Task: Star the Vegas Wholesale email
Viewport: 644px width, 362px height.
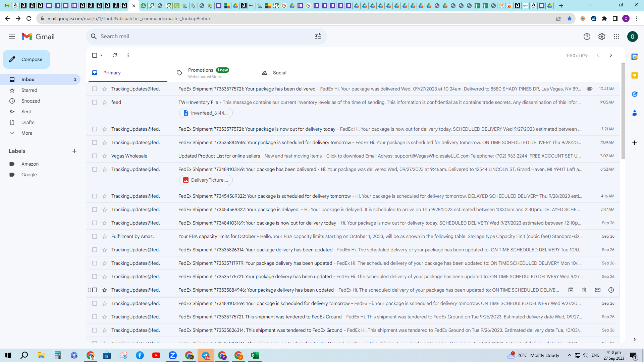Action: coord(105,156)
